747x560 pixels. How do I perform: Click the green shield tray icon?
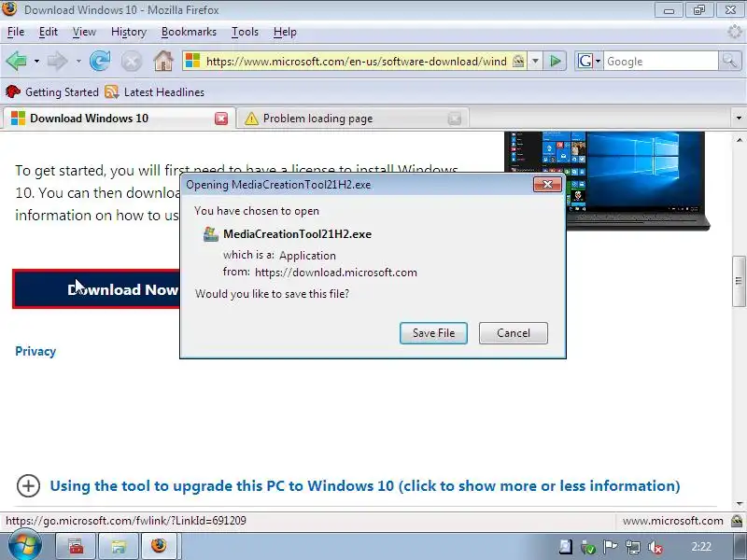click(588, 547)
